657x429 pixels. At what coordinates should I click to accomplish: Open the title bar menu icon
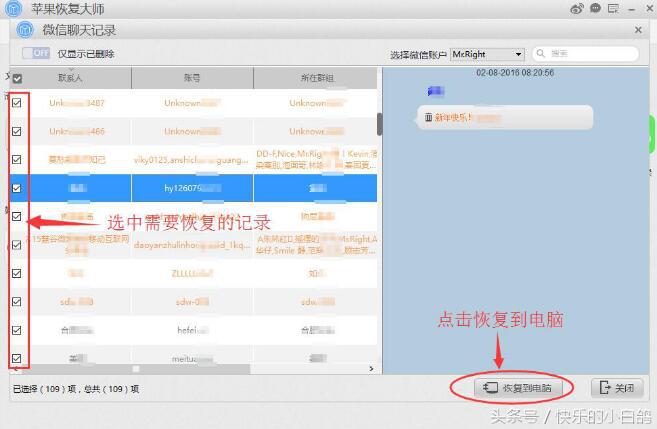(x=613, y=8)
